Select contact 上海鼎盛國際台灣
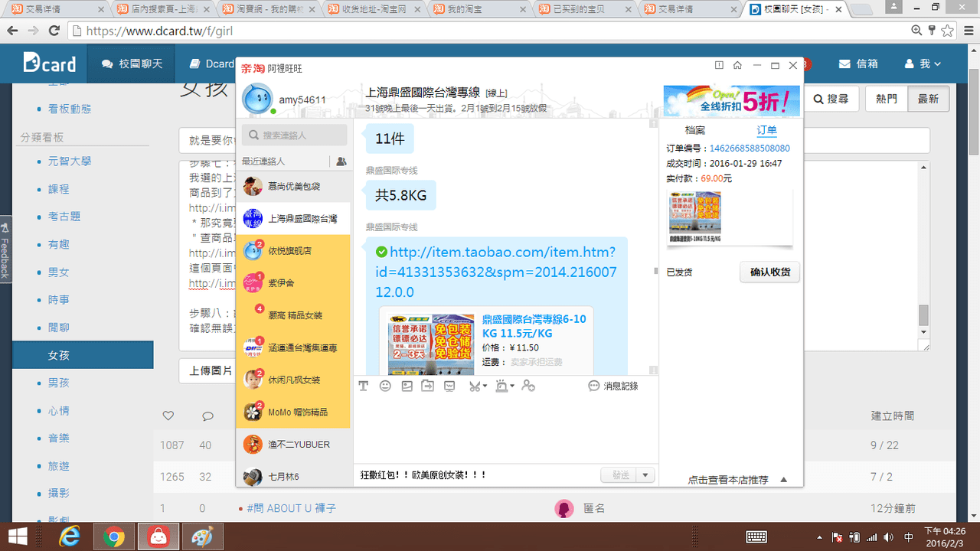 tap(293, 219)
